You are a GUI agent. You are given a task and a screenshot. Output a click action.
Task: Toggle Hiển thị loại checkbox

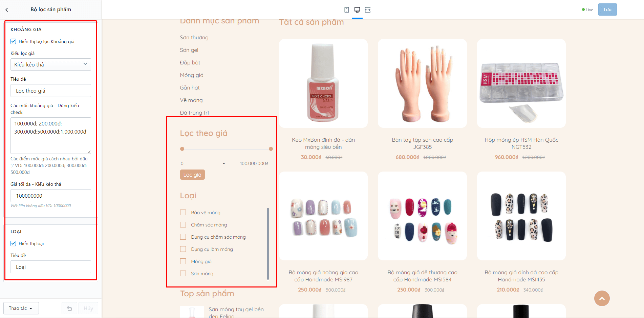13,243
